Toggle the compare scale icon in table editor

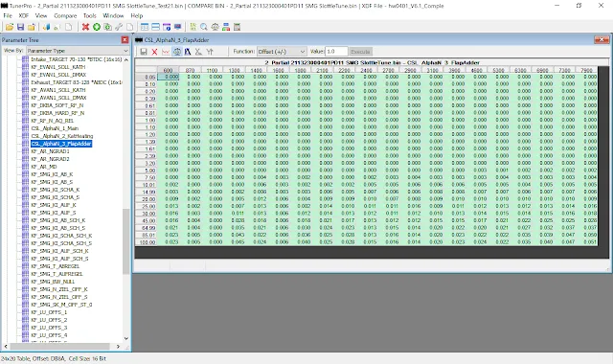point(176,52)
